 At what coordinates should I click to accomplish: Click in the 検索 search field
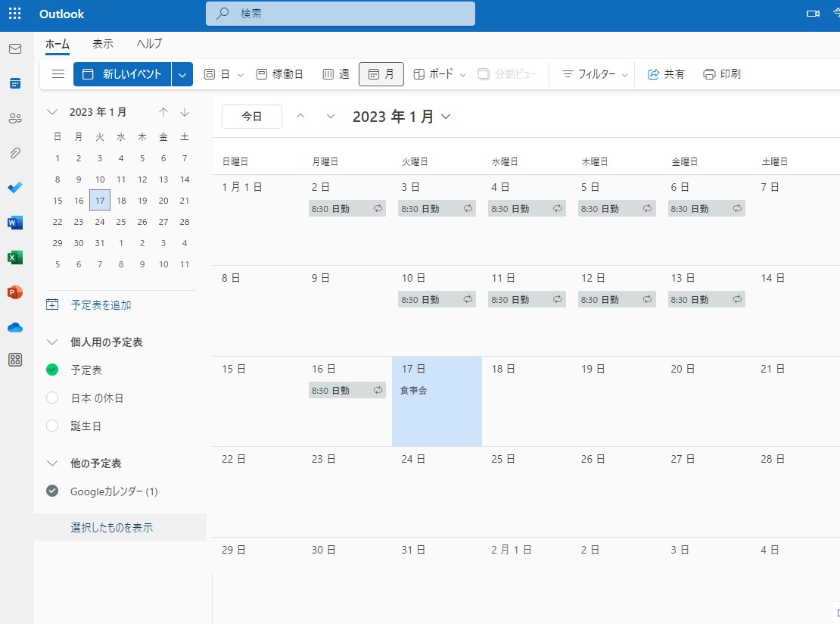tap(341, 14)
